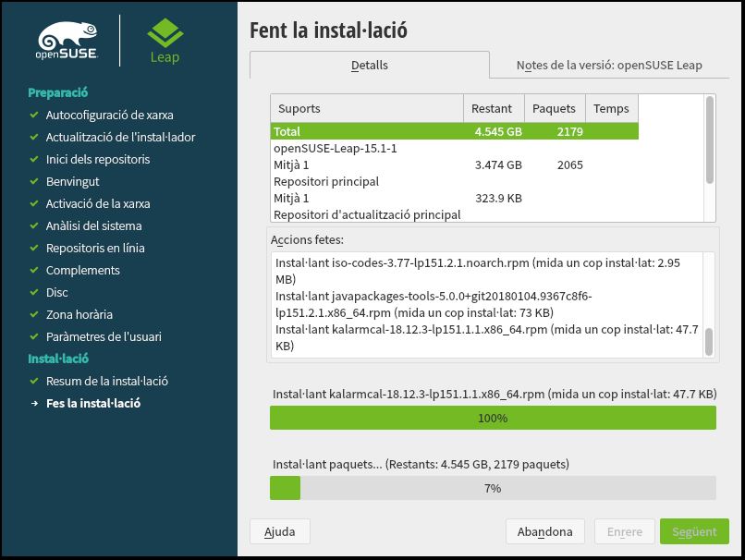This screenshot has height=560, width=745.
Task: Click checkmark next to Complements step
Action: point(34,271)
